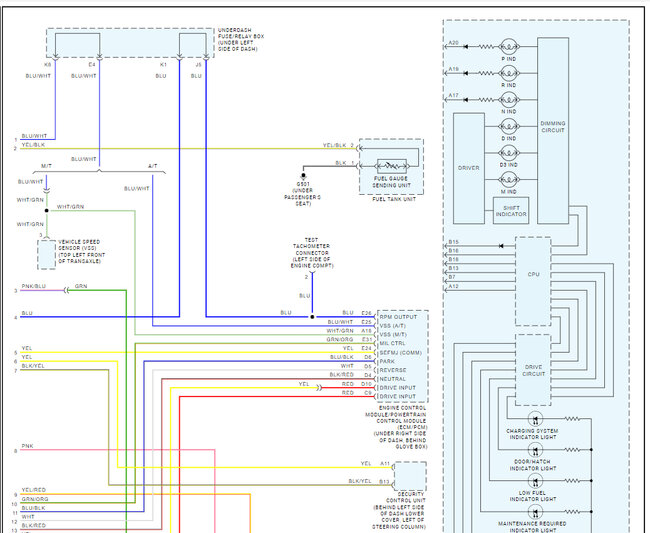Screen dimensions: 650x533
Task: Click the 'YEL/RED' wire color label
Action: pos(34,490)
